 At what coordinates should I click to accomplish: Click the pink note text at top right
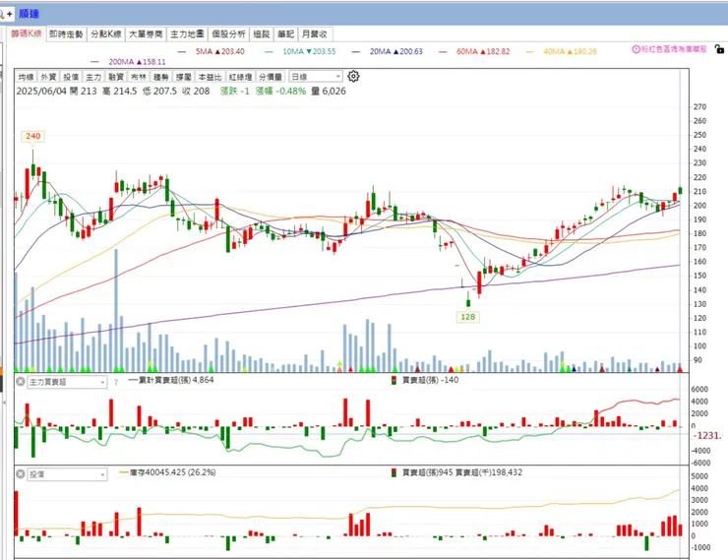pos(674,49)
